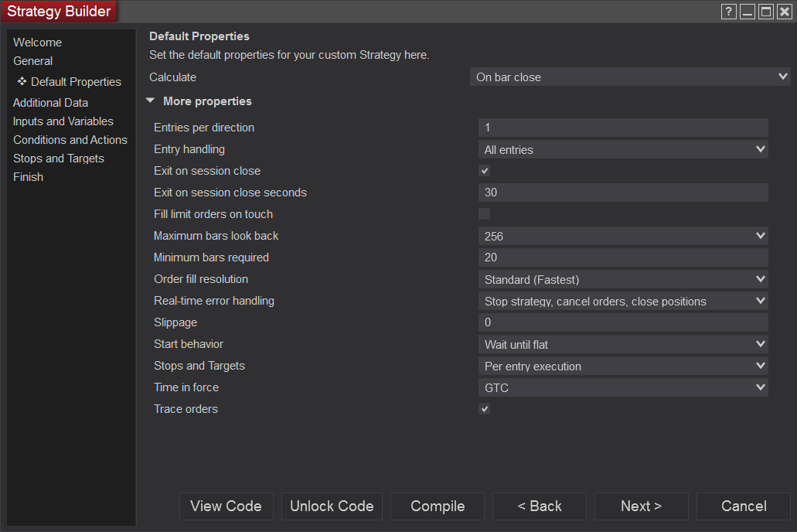Click the Entries per direction field
This screenshot has height=532, width=797.
coord(623,128)
